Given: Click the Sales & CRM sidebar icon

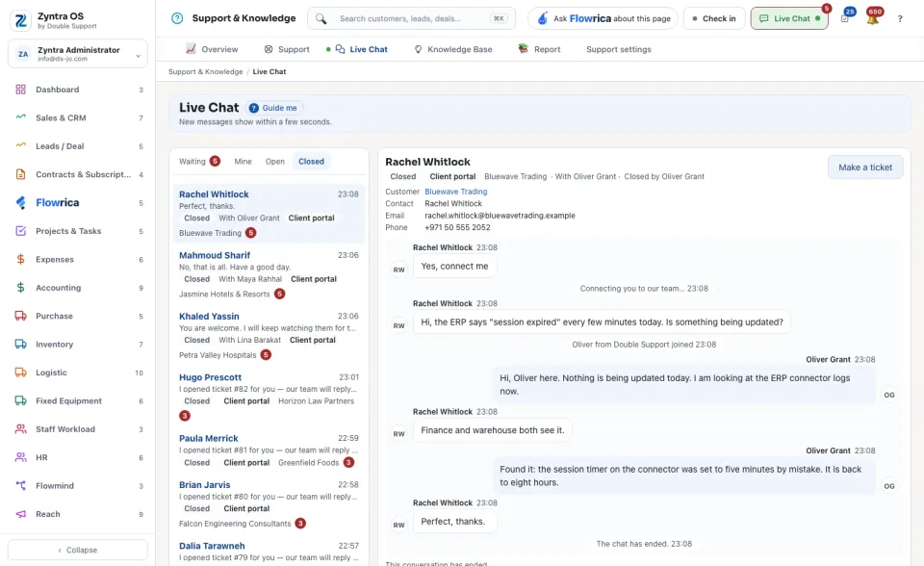Looking at the screenshot, I should pyautogui.click(x=20, y=117).
